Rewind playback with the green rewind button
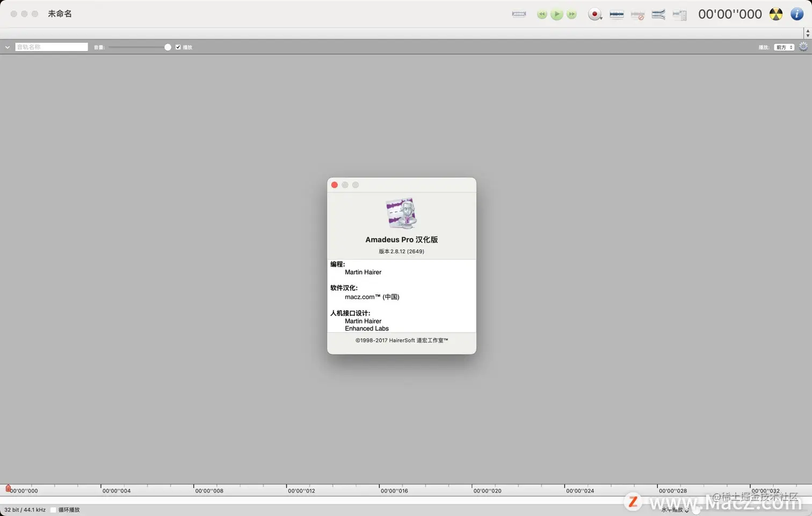Screen dimensions: 812x516 coord(542,15)
